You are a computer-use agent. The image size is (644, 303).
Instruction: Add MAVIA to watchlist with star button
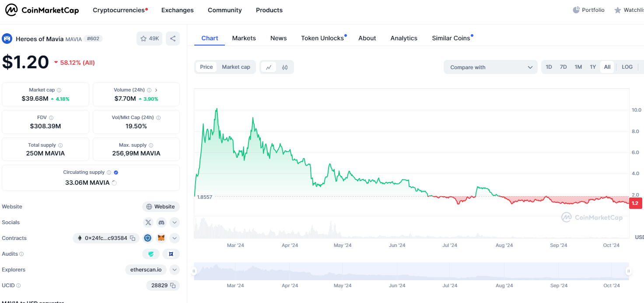click(x=149, y=39)
